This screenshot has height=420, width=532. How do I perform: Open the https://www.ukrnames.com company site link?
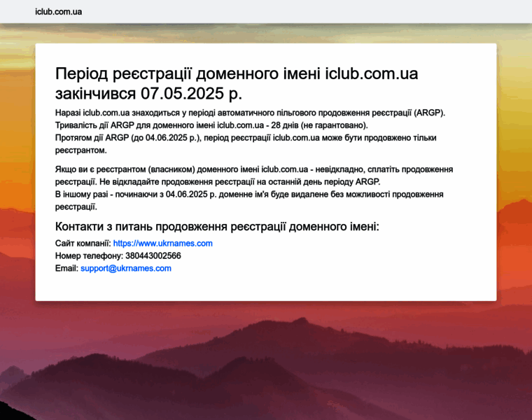(163, 243)
